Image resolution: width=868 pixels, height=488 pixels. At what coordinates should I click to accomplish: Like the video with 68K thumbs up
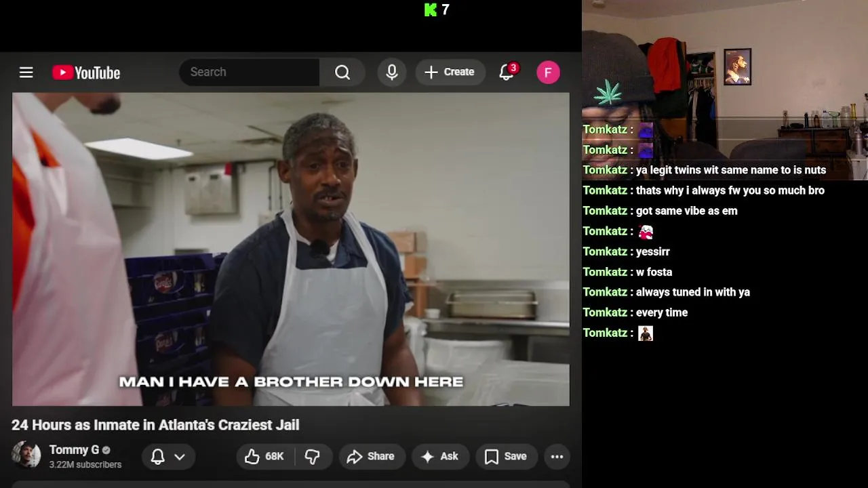(264, 457)
